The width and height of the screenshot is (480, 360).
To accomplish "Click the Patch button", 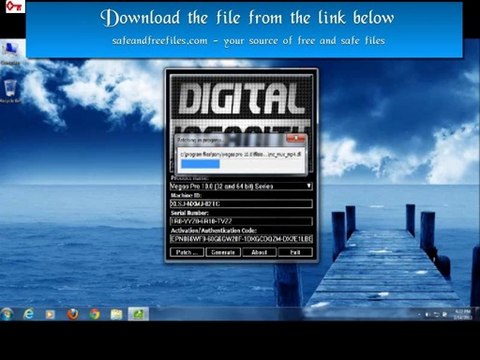I will point(187,252).
